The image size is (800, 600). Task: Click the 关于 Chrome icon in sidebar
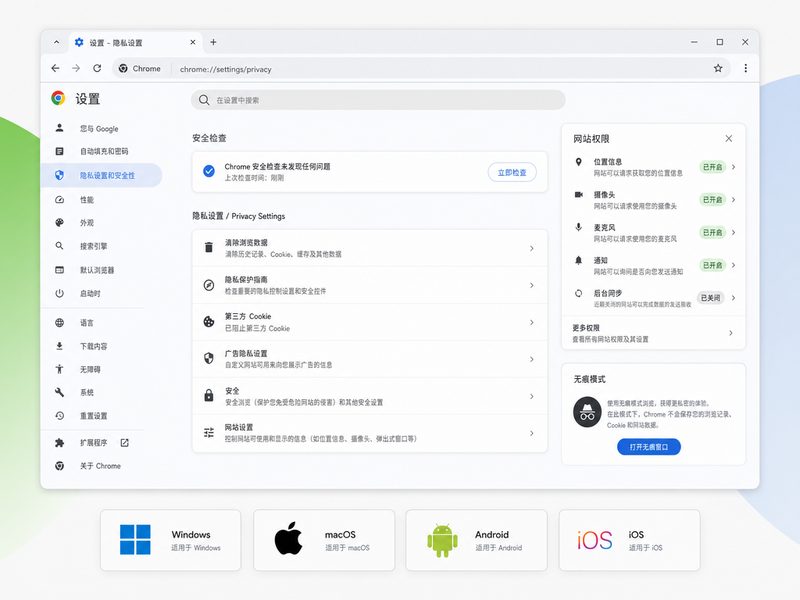59,465
